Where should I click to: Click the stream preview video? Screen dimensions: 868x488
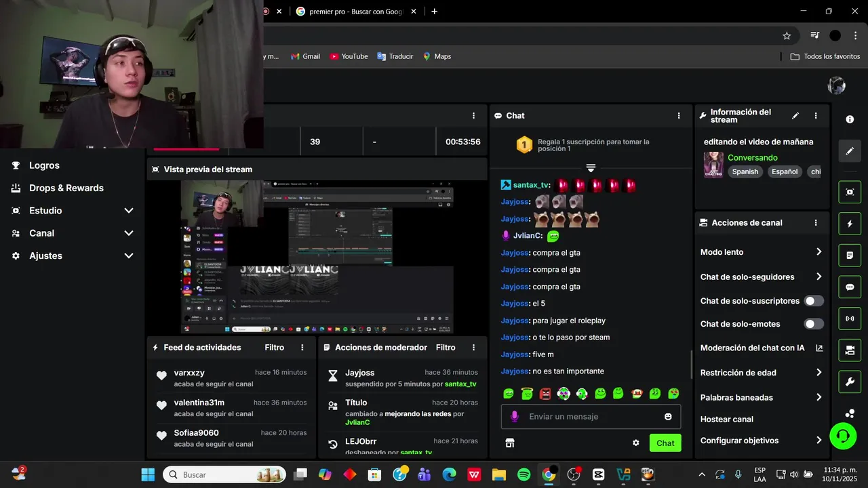pos(317,258)
